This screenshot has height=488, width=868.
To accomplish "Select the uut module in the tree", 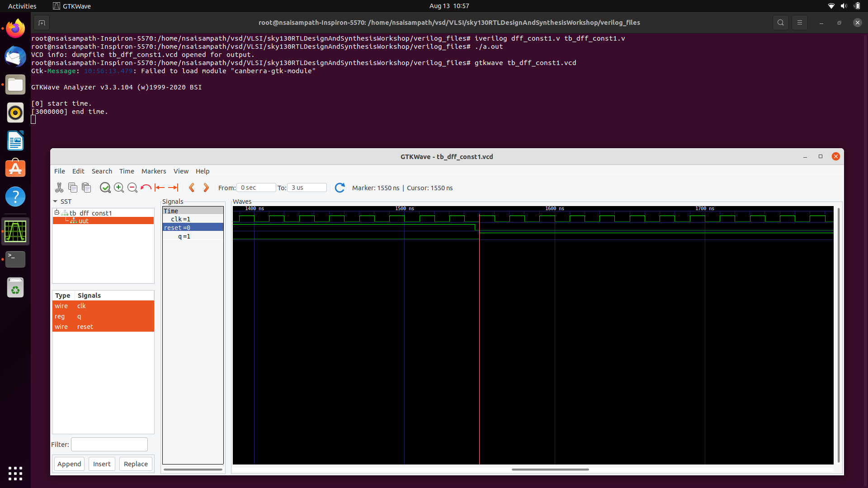I will (x=84, y=221).
